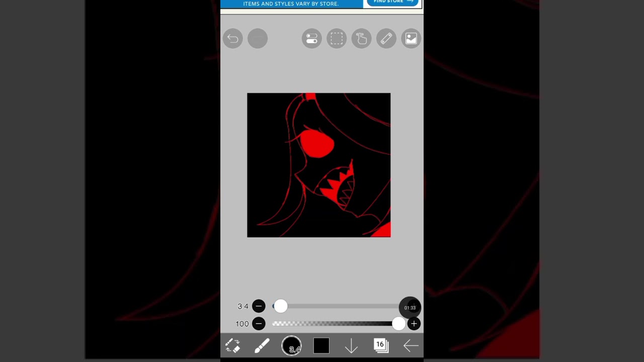Open the toggle settings quick menu
This screenshot has height=362, width=644.
point(312,39)
